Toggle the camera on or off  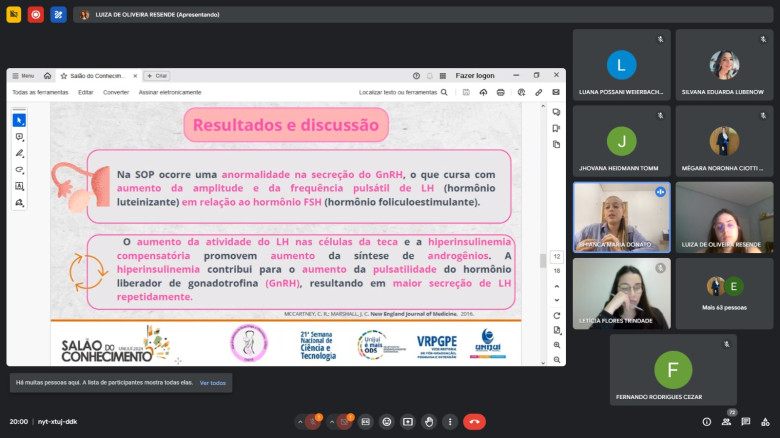click(x=345, y=422)
